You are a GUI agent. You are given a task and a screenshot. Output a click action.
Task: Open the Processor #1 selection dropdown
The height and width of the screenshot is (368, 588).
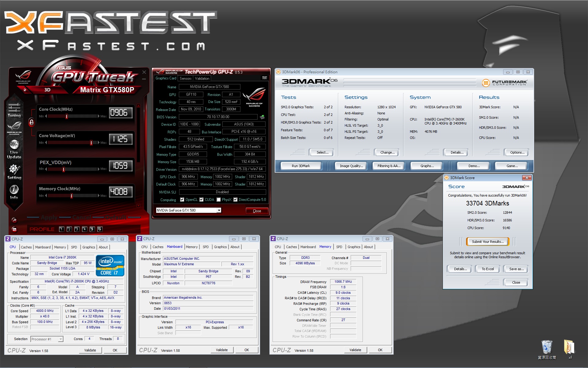coord(61,339)
